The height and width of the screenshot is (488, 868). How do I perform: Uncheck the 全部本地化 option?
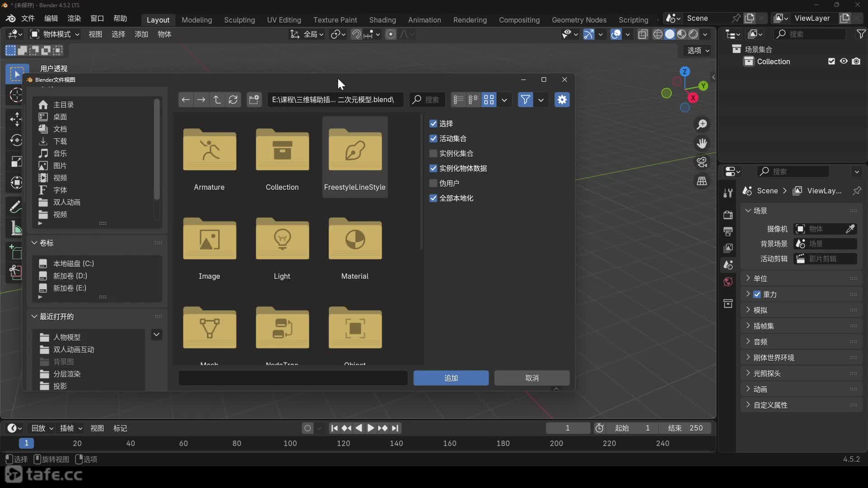pos(433,198)
